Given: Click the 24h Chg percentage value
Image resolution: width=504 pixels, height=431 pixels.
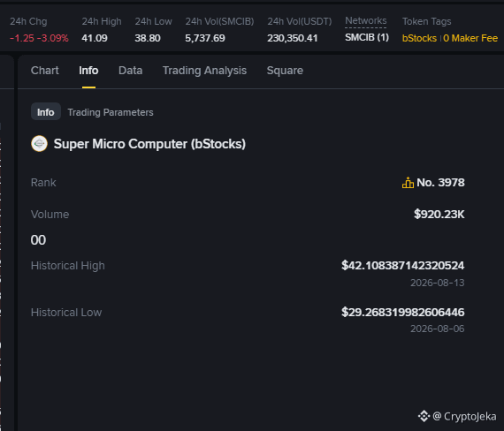Looking at the screenshot, I should click(53, 38).
